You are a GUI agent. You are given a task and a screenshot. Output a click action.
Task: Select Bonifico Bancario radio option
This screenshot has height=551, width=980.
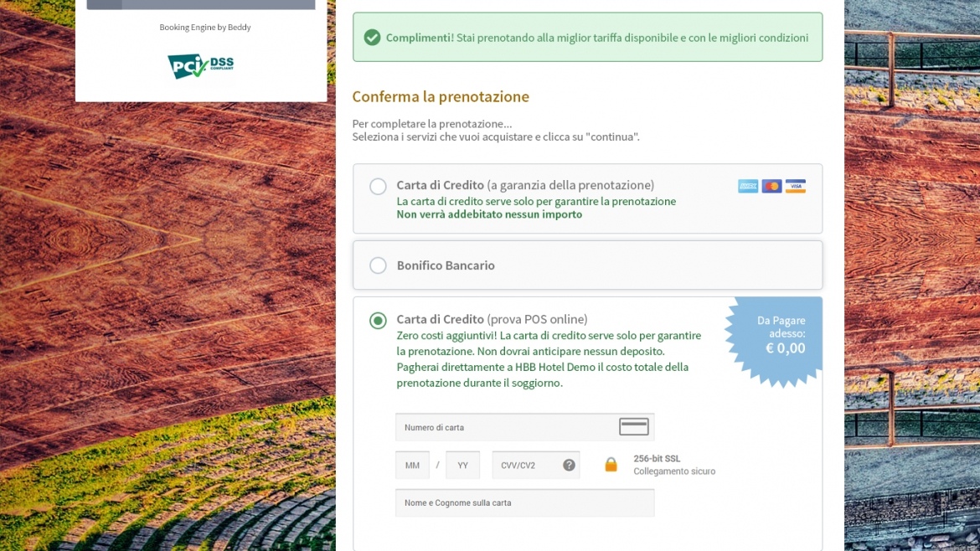[x=378, y=265]
